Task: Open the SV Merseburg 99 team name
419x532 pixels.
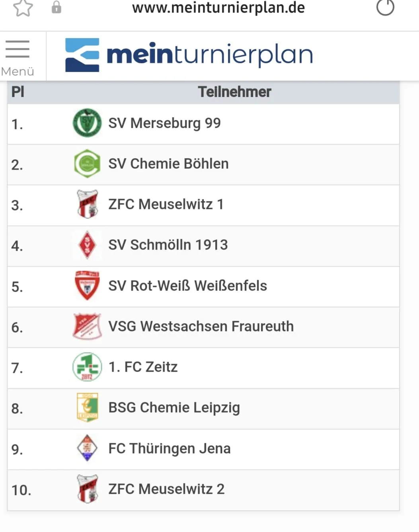Action: 164,123
